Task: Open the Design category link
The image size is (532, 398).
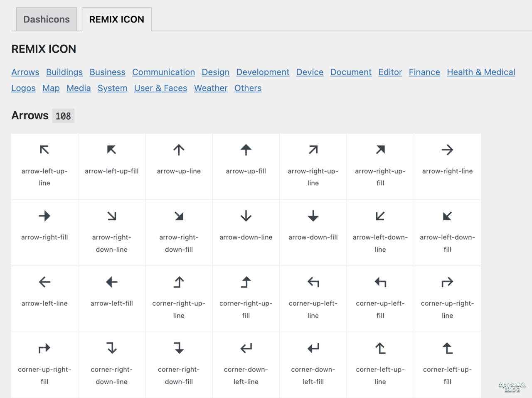Action: (216, 72)
